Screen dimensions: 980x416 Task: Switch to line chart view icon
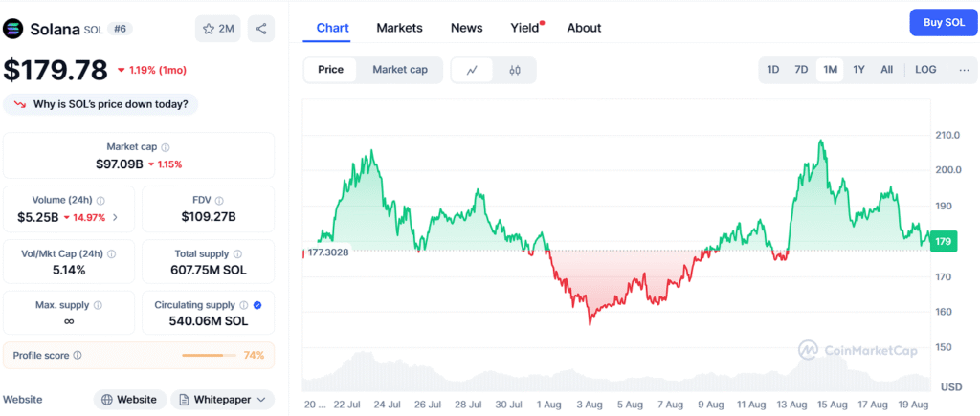pos(472,70)
